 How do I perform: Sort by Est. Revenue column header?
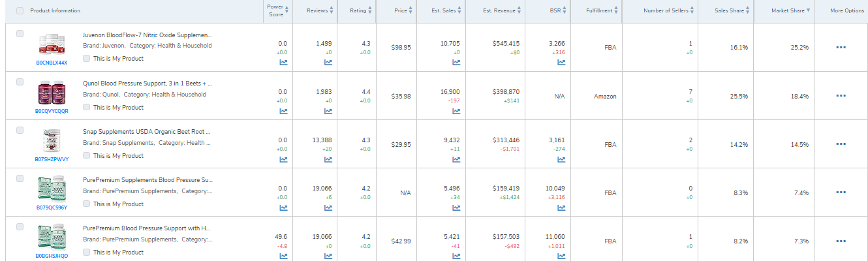click(501, 10)
